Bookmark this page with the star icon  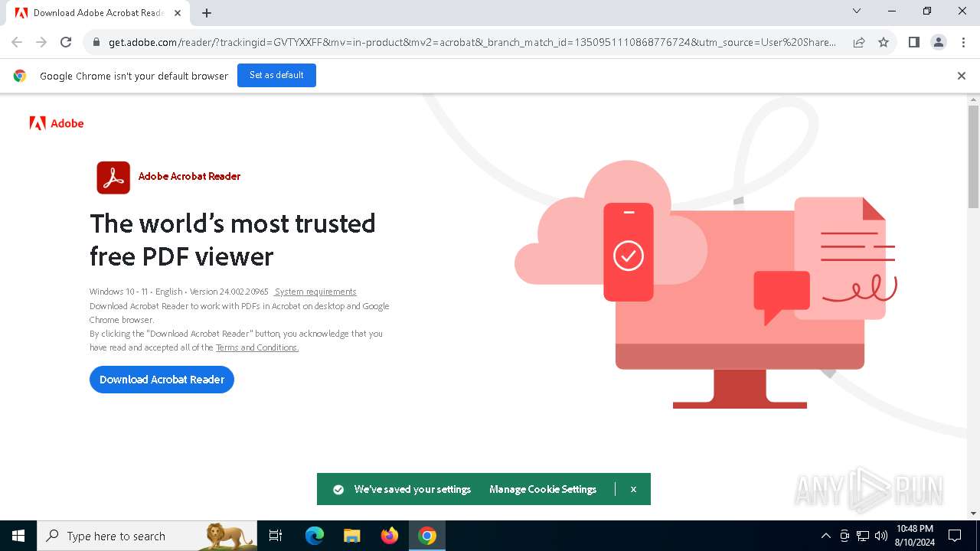coord(884,42)
